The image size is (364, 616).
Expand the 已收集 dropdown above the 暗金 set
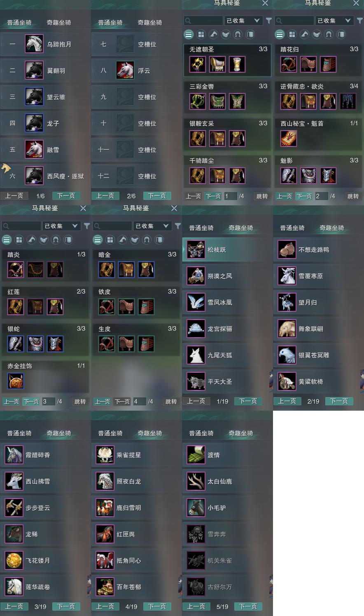point(152,226)
